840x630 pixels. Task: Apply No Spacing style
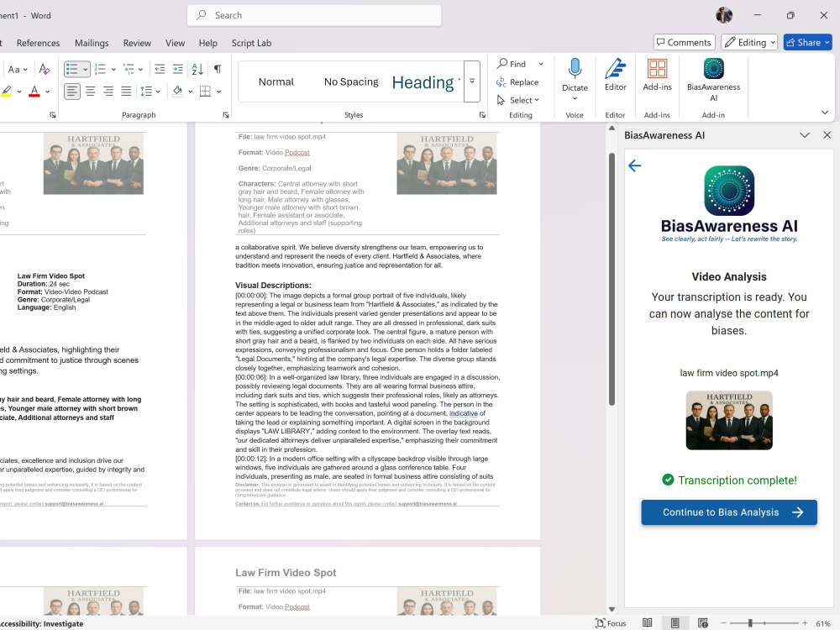(351, 82)
